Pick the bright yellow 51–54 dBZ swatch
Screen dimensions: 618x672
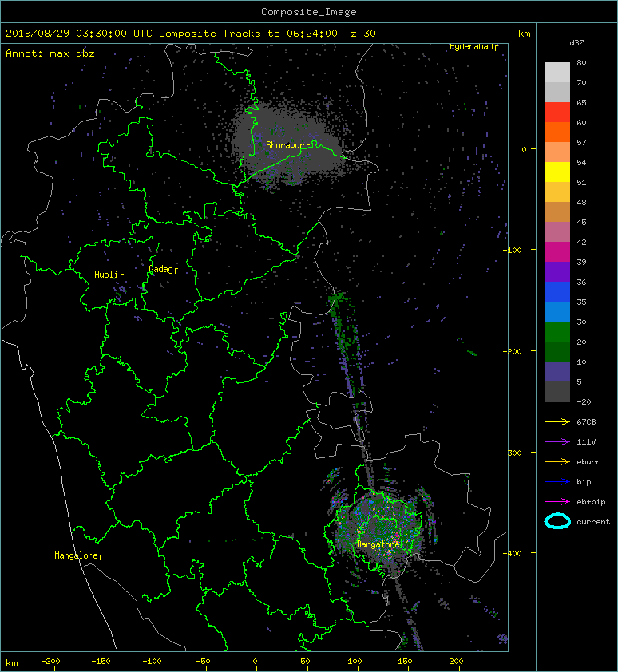point(557,172)
